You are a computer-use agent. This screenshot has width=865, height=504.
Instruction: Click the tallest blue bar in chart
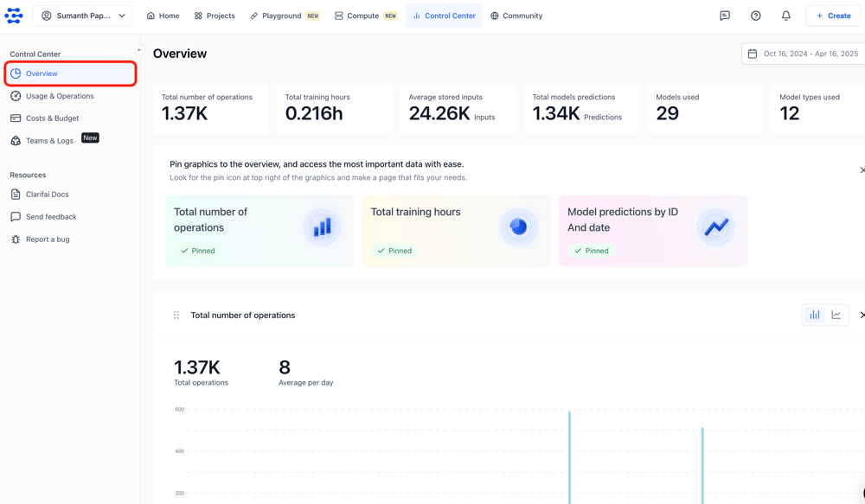click(569, 456)
